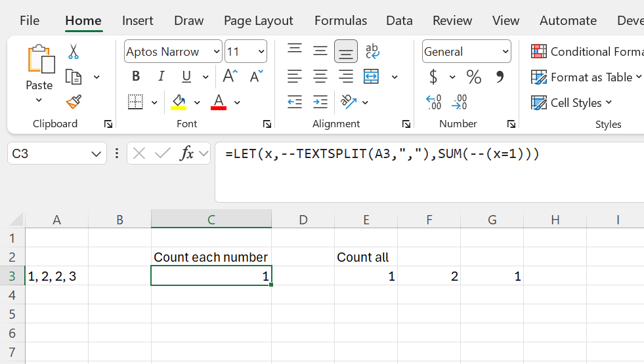Switch to the Insert tab

(138, 20)
